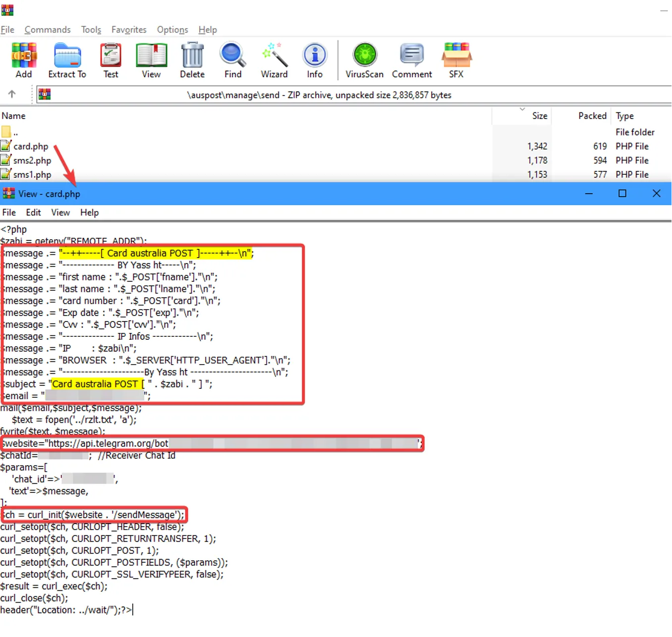Click the sms2.php file name
The image size is (672, 637).
tap(32, 160)
